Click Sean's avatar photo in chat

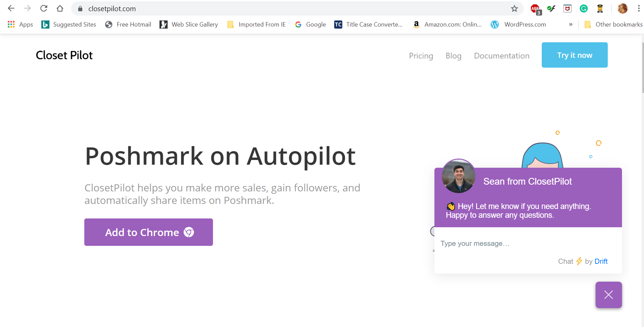coord(458,176)
